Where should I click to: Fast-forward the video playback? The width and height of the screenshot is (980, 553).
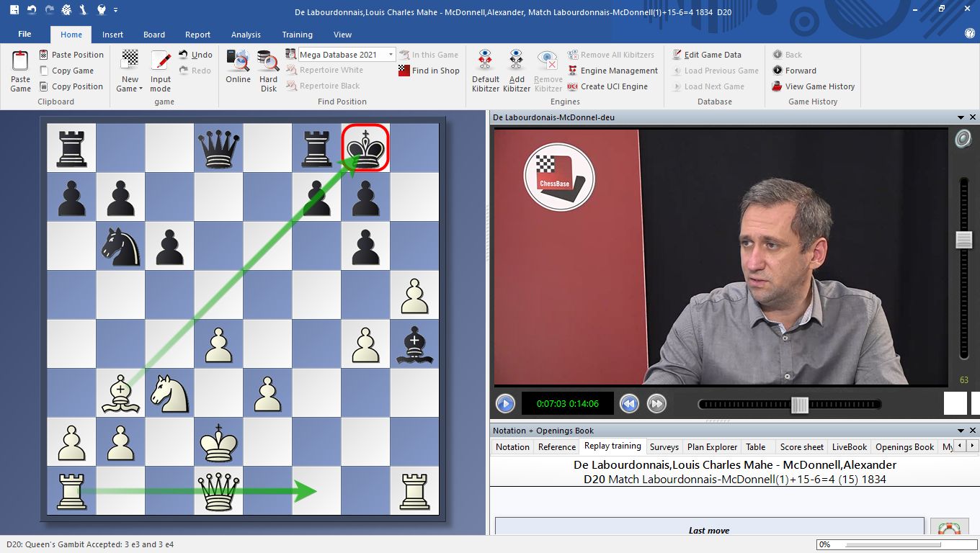(x=656, y=403)
